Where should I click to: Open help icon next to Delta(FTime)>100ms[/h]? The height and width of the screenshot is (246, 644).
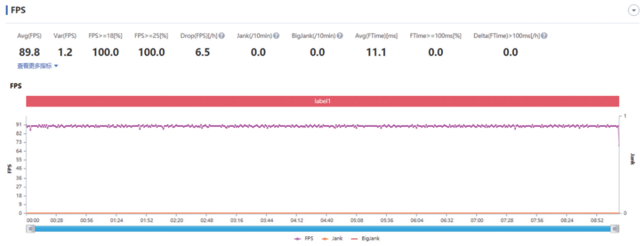[544, 35]
